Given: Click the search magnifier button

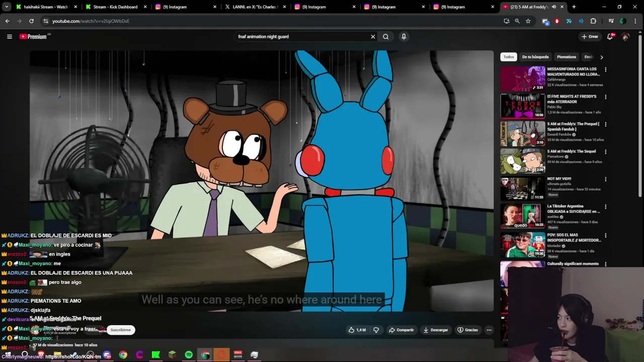Looking at the screenshot, I should 386,37.
